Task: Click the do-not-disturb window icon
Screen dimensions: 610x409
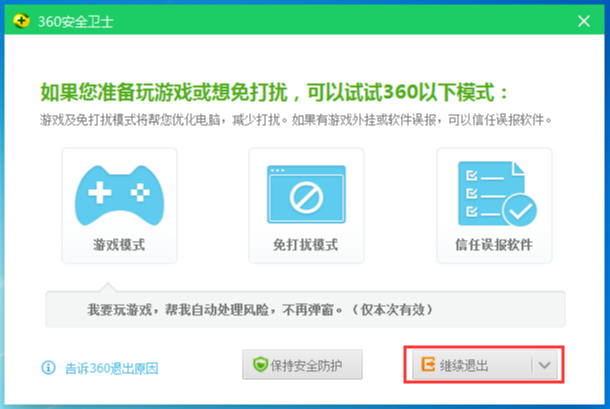Action: [305, 195]
